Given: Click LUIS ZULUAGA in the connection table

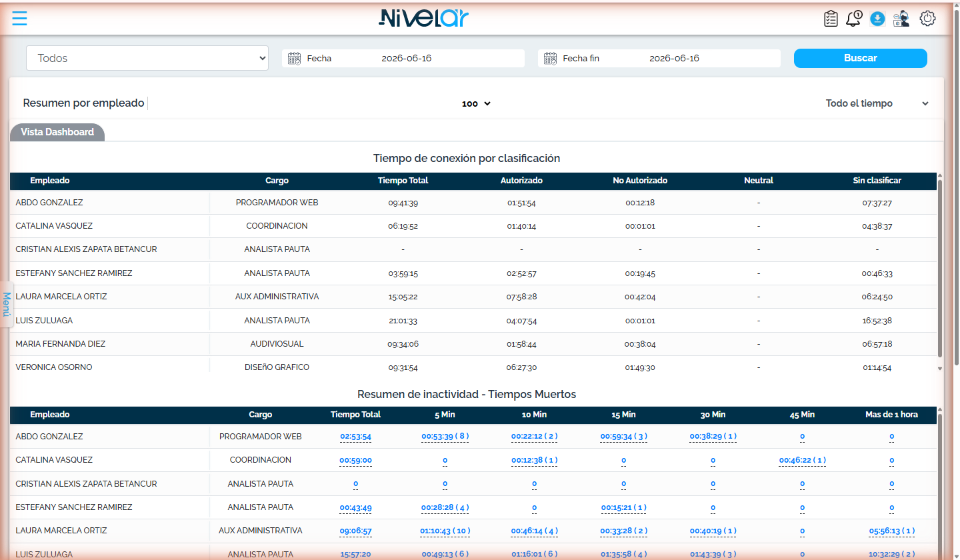Looking at the screenshot, I should click(44, 321).
